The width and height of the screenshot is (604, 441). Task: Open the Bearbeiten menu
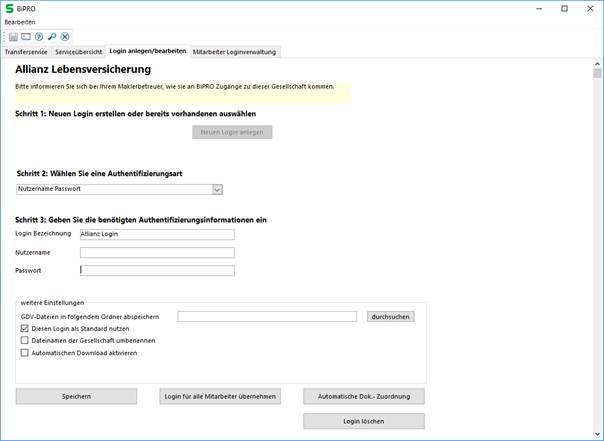click(20, 22)
